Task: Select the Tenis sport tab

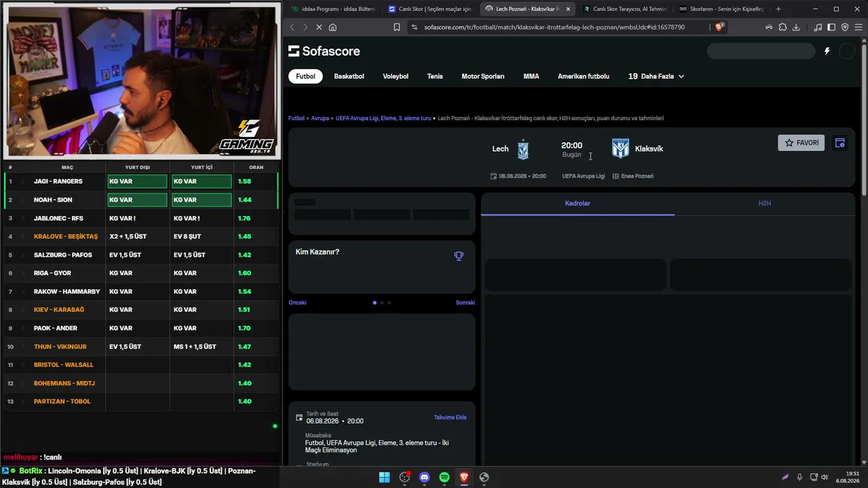Action: (435, 77)
